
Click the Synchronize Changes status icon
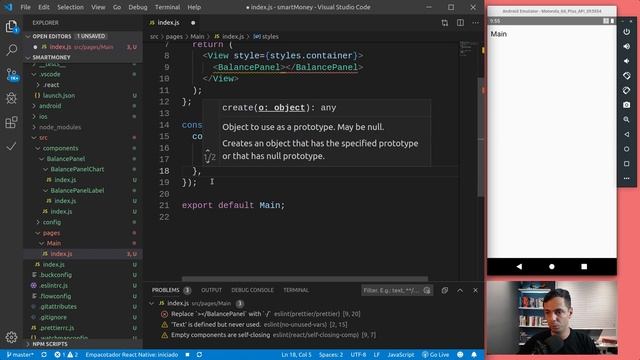pos(44,355)
